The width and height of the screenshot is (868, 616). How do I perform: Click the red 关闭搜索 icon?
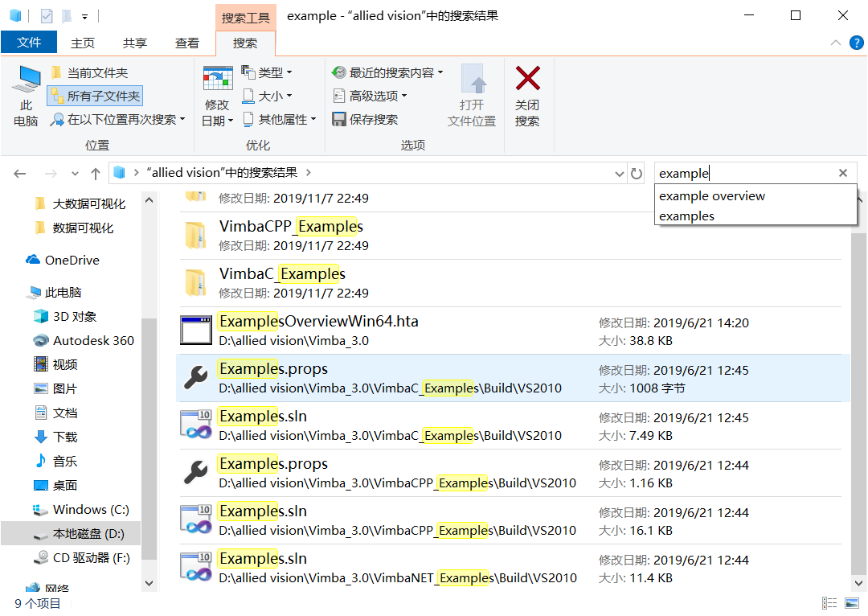pos(528,90)
